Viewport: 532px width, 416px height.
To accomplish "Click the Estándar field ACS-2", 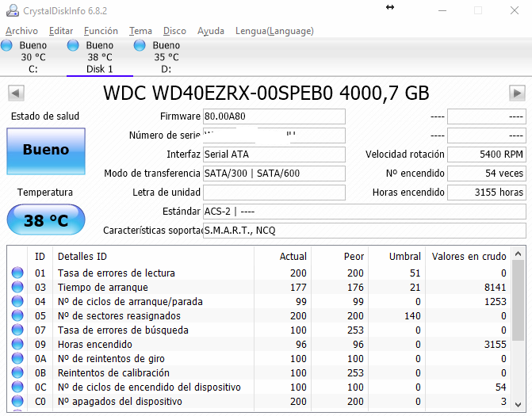I will pyautogui.click(x=365, y=212).
